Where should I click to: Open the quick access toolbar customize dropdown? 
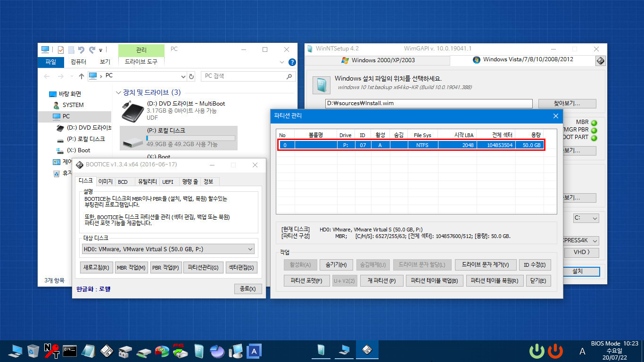pyautogui.click(x=101, y=50)
